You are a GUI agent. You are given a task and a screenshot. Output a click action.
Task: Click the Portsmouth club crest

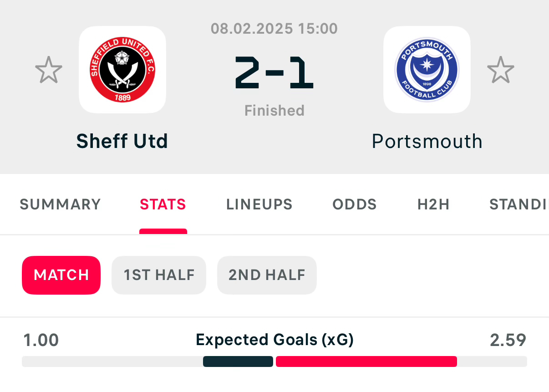tap(427, 70)
